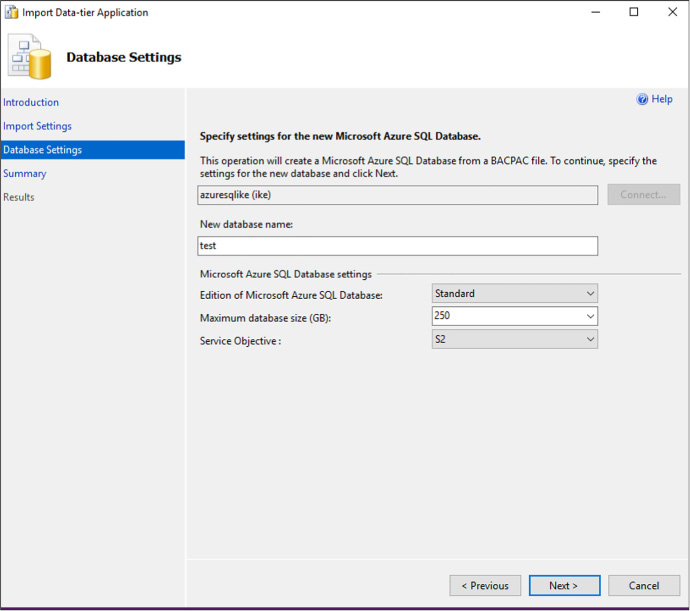Click the 'Edition of Microsoft Azure SQL Database:' label
Screen dimensions: 690x611
(291, 295)
